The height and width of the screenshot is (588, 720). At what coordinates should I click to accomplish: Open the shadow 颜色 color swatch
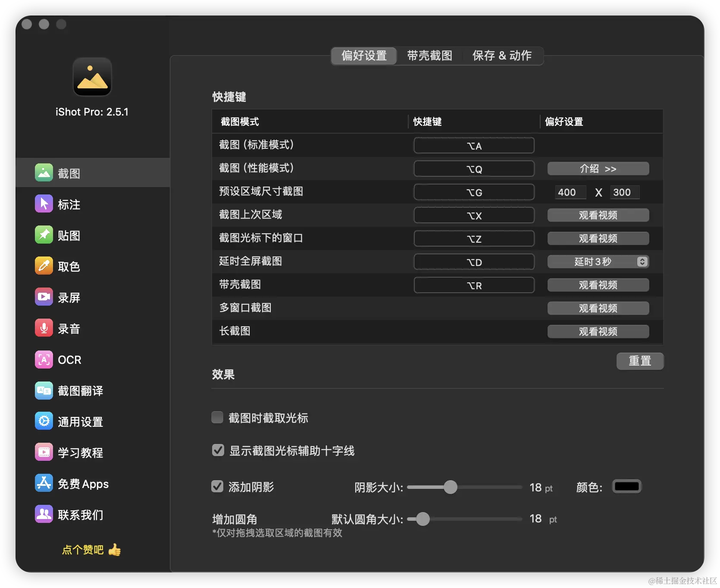tap(626, 486)
